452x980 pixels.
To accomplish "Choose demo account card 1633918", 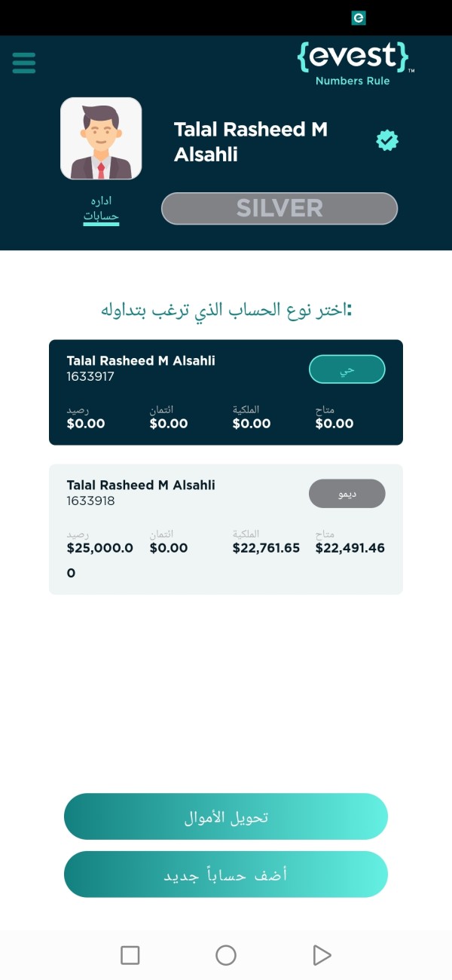I will click(226, 529).
